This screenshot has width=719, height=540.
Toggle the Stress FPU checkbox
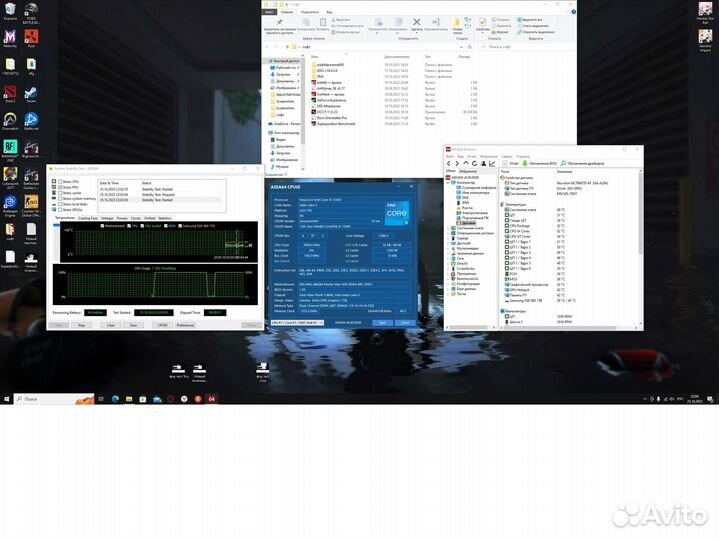(60, 187)
